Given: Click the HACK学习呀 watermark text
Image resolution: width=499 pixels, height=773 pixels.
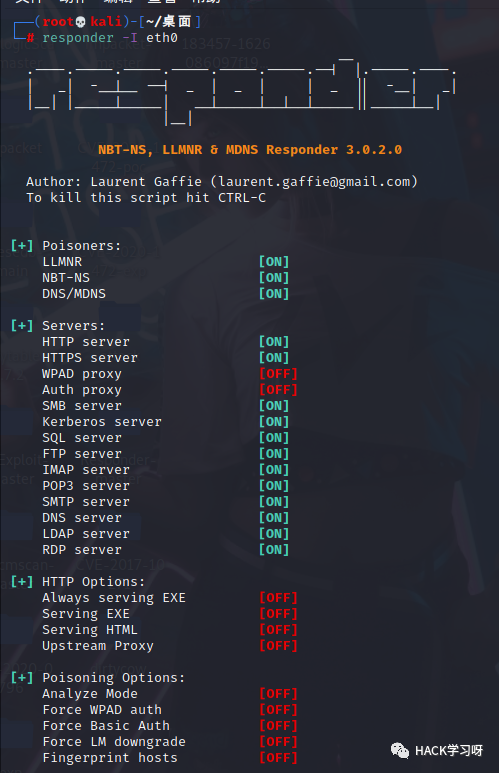Looking at the screenshot, I should [449, 751].
